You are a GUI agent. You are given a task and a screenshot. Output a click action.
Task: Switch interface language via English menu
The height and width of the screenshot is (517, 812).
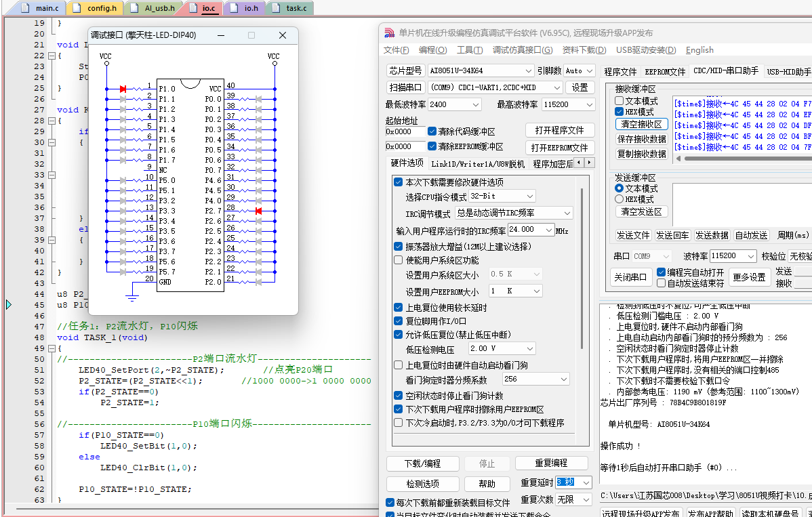coord(699,50)
